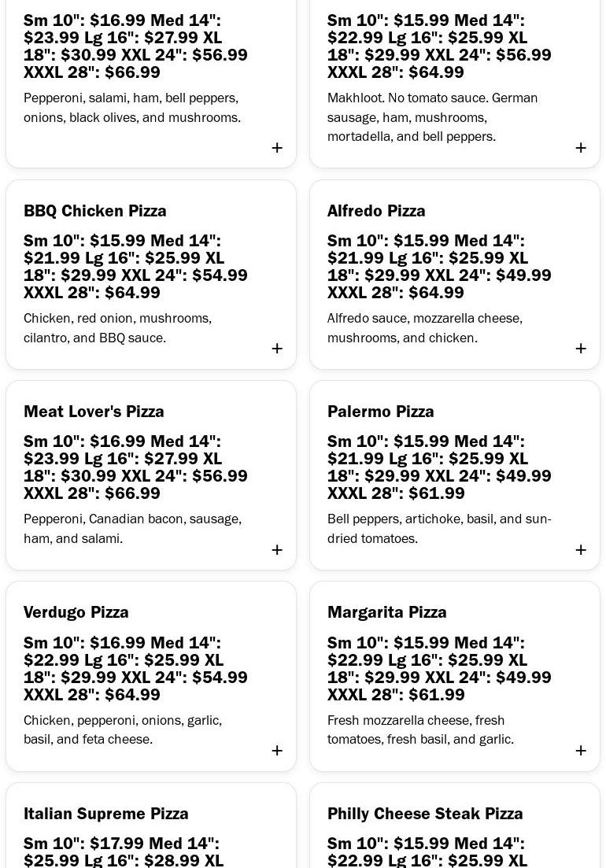
Task: Open the Italian Supreme Pizza item
Action: click(106, 814)
